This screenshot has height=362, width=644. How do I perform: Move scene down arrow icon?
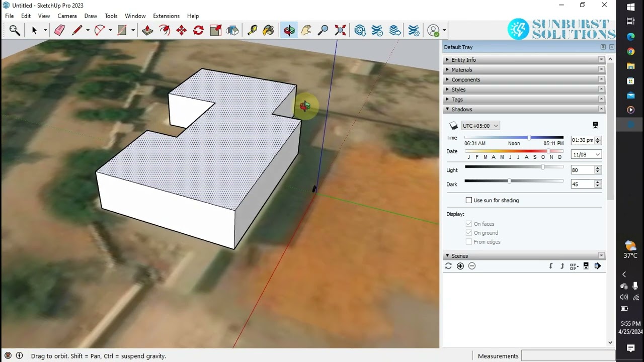tap(551, 266)
